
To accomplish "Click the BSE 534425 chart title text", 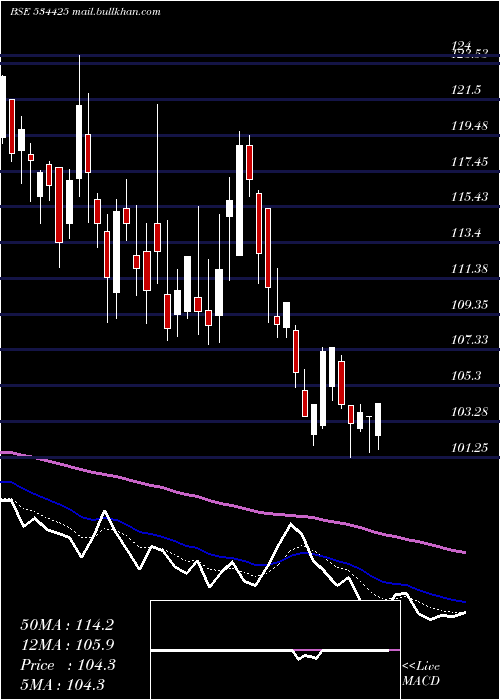I will click(39, 12).
